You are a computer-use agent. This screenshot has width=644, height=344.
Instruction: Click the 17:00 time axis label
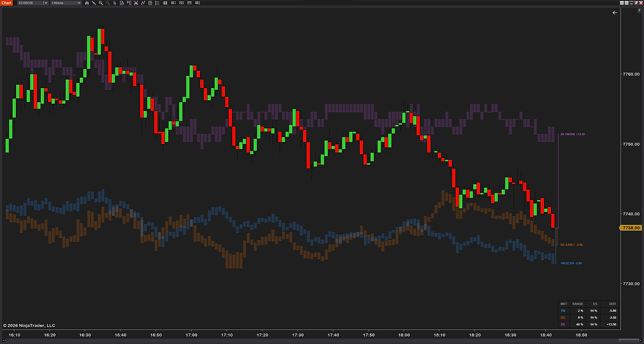[191, 335]
